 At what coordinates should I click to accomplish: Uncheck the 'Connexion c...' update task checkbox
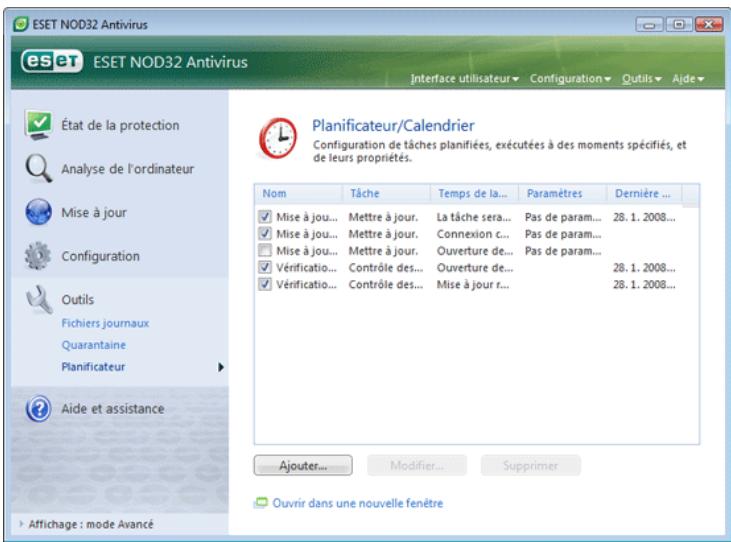(x=265, y=233)
